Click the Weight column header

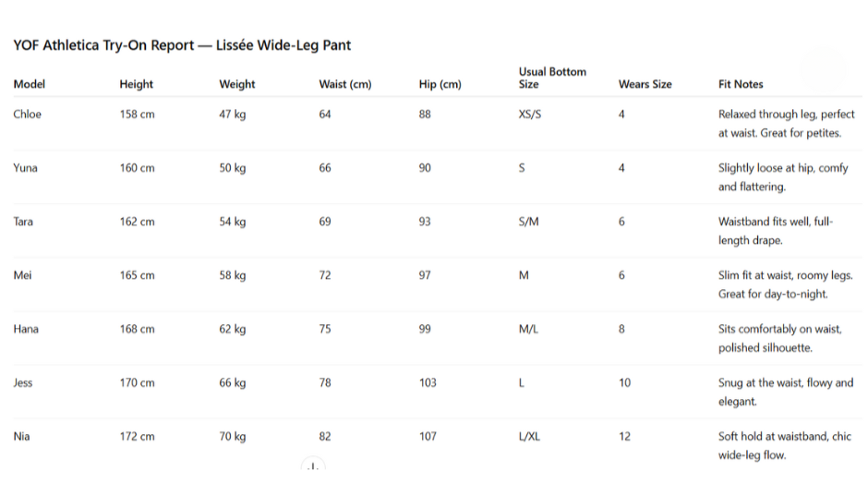237,84
